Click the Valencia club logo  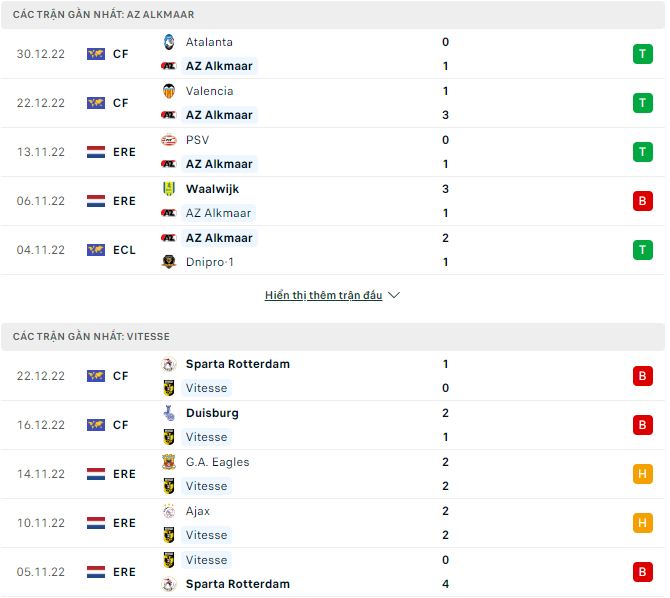point(169,91)
